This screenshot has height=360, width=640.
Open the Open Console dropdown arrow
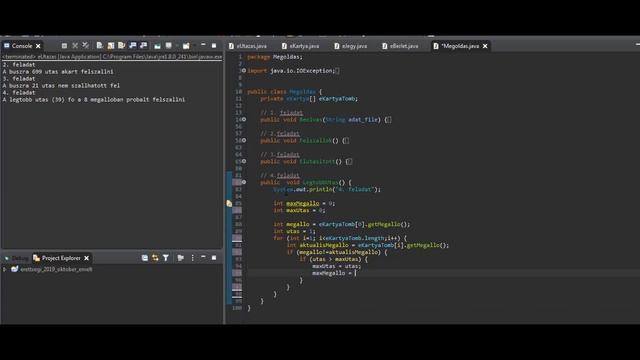[194, 46]
